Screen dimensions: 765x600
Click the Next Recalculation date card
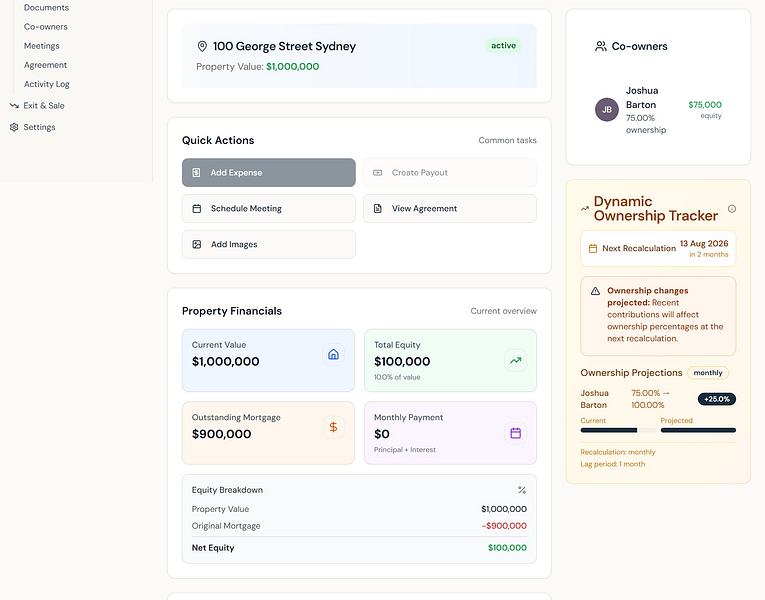[x=658, y=249]
